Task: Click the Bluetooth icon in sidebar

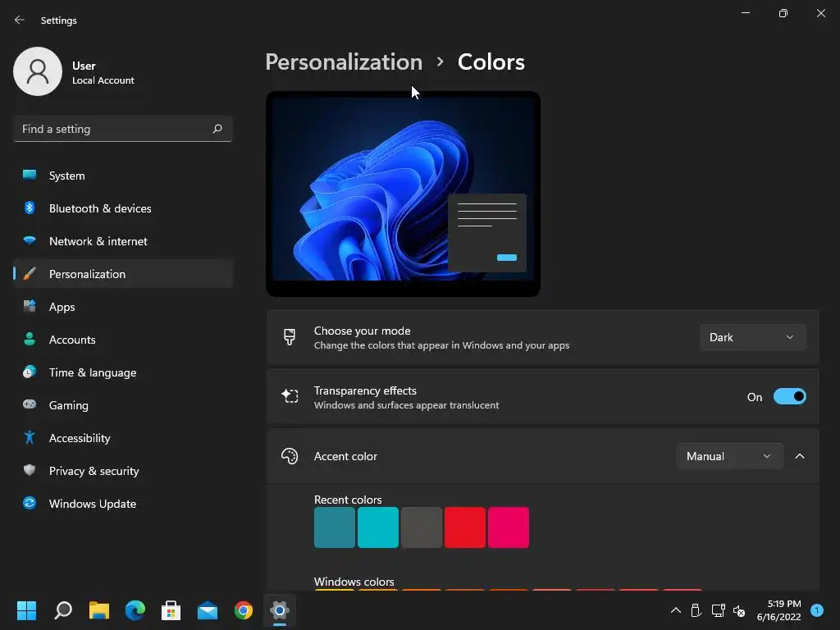Action: [x=30, y=208]
